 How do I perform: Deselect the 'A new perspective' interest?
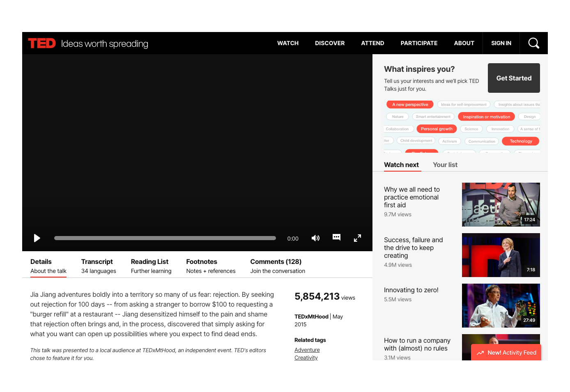coord(410,105)
